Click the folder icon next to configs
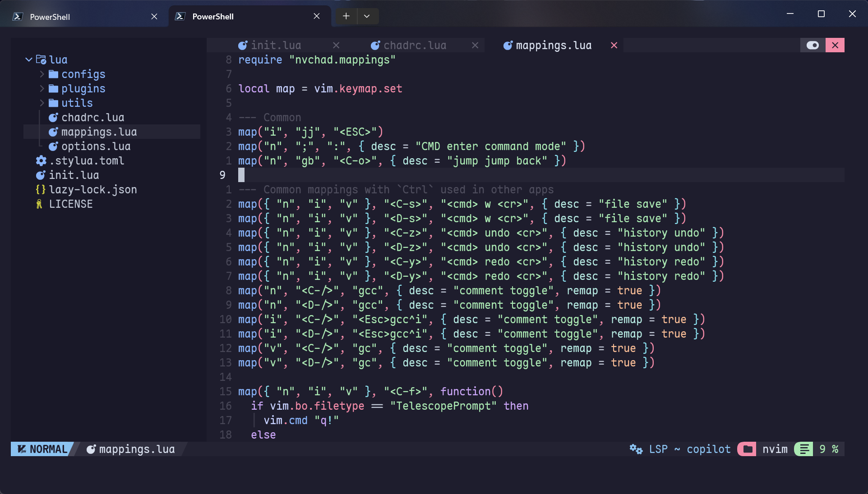 (53, 74)
